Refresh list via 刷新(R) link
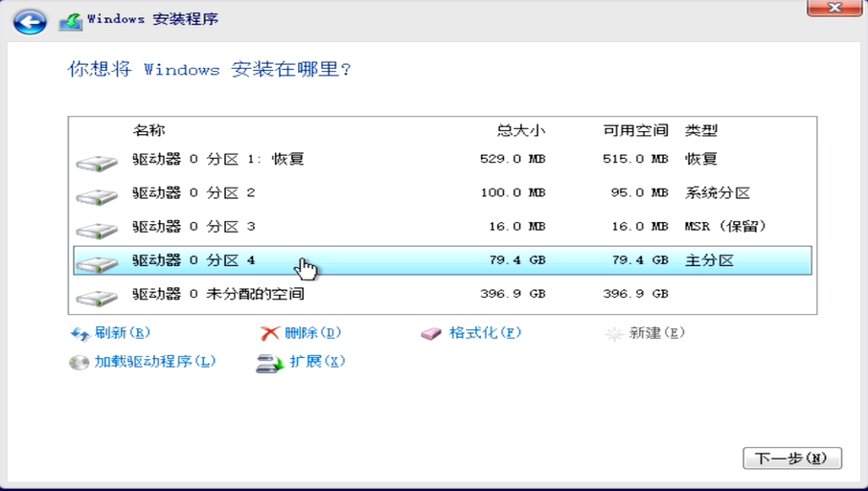Screen dimensions: 868x491 pos(123,332)
